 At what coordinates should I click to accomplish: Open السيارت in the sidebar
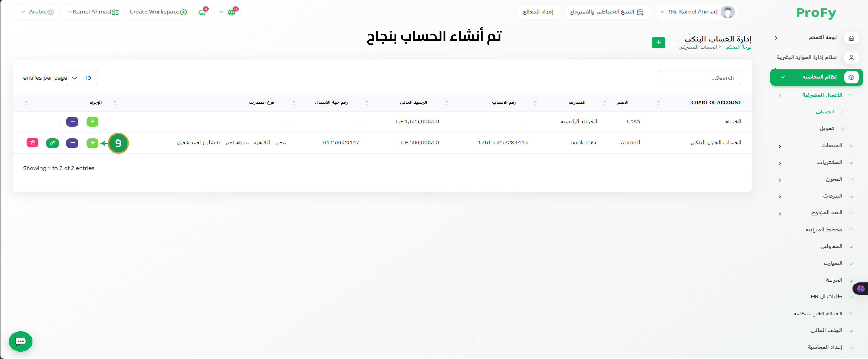833,263
